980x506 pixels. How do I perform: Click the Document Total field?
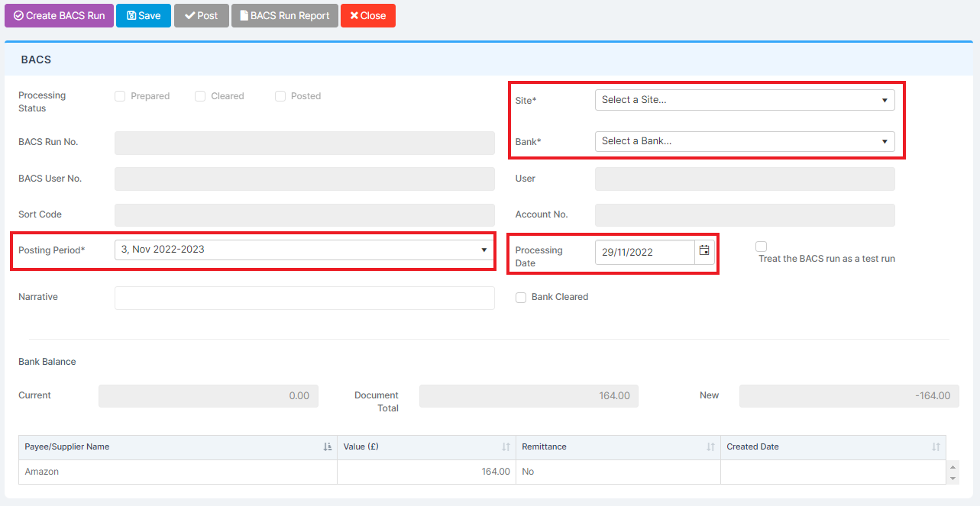click(x=529, y=396)
